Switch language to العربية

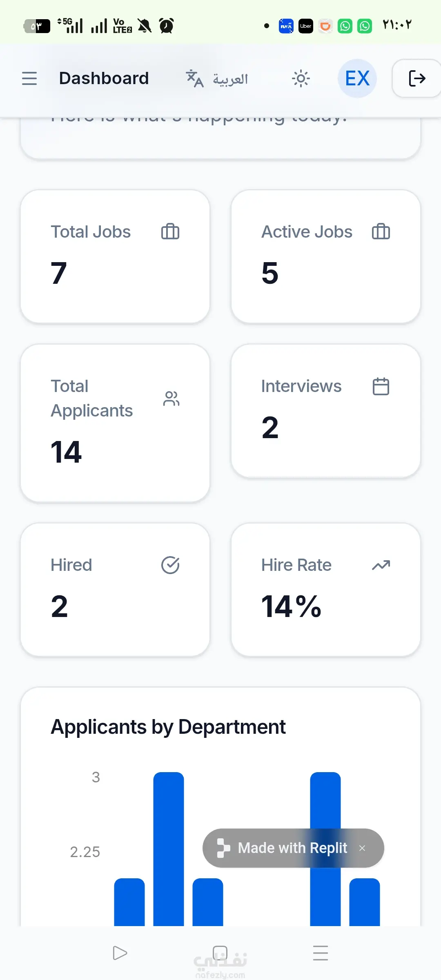(217, 78)
